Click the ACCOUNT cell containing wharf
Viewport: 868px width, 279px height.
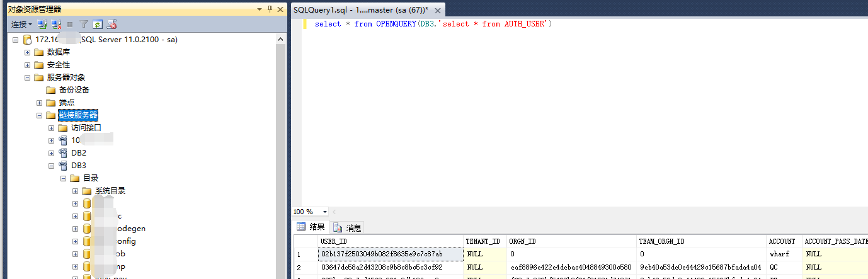point(784,254)
